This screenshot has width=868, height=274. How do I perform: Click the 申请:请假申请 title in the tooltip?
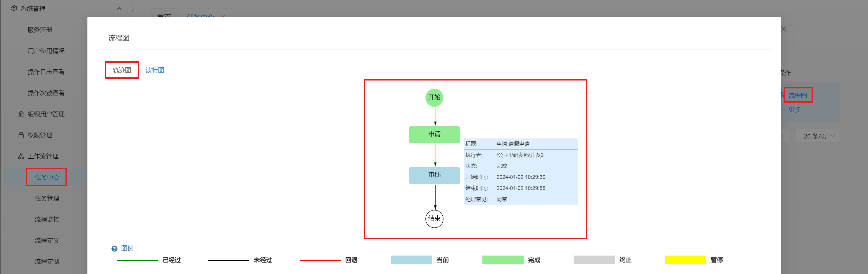click(513, 144)
